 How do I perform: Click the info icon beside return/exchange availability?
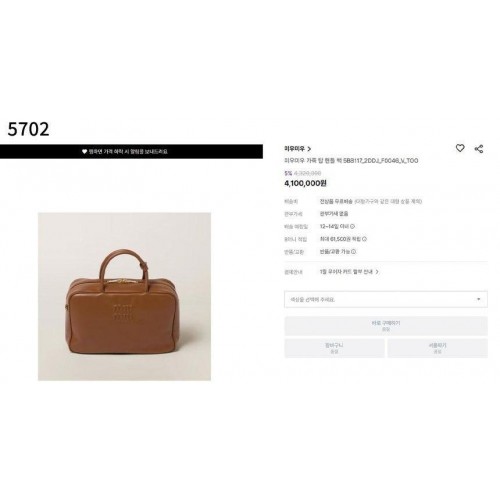click(354, 252)
